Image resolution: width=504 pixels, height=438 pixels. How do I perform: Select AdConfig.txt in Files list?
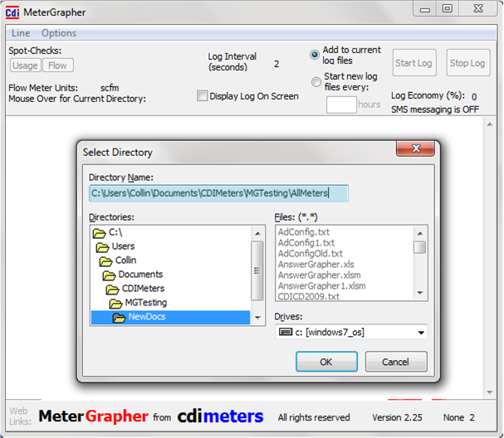coord(304,231)
